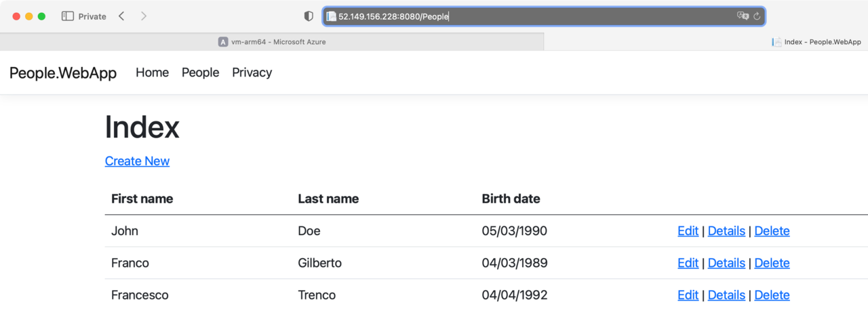
Task: View Details for Franco Gilberto
Action: click(726, 263)
